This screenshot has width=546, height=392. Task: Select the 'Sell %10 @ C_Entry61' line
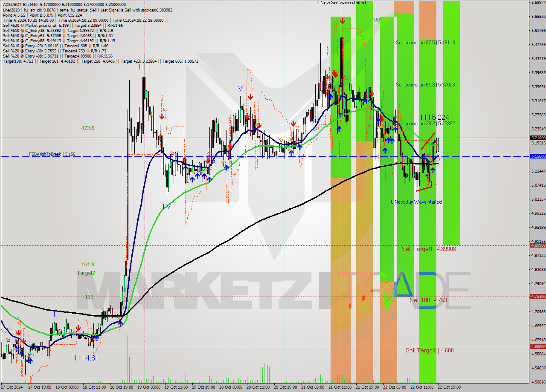(58, 35)
